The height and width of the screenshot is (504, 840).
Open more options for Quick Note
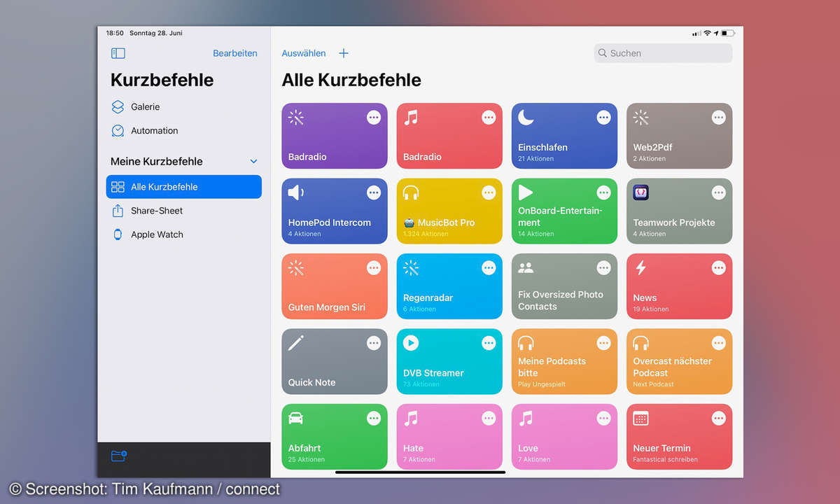click(374, 343)
